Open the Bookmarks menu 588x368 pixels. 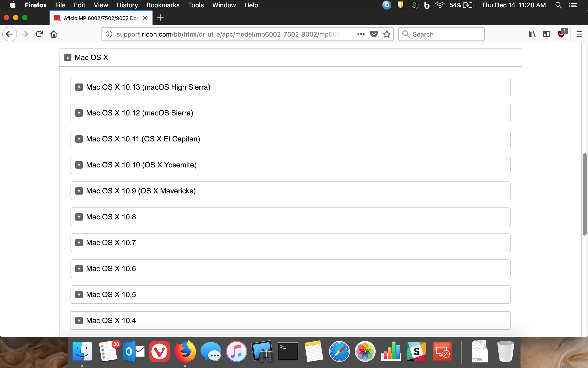tap(163, 5)
